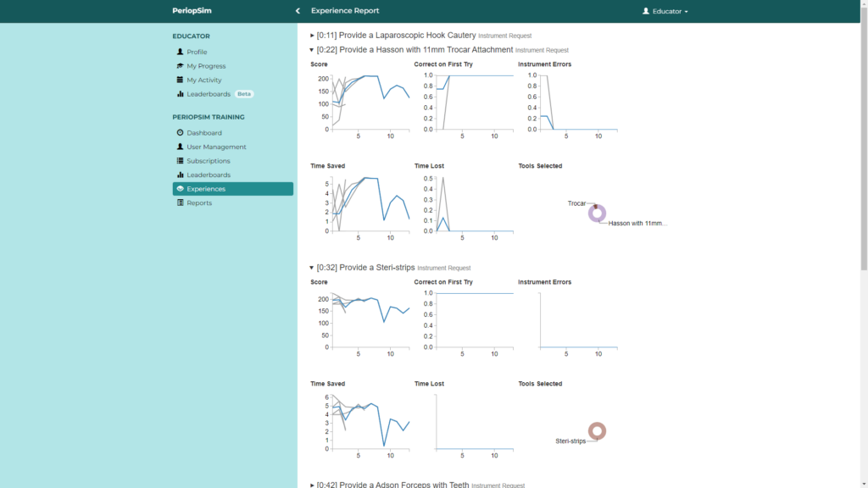Click the Experiences eye icon
The height and width of the screenshot is (488, 868).
(x=178, y=188)
